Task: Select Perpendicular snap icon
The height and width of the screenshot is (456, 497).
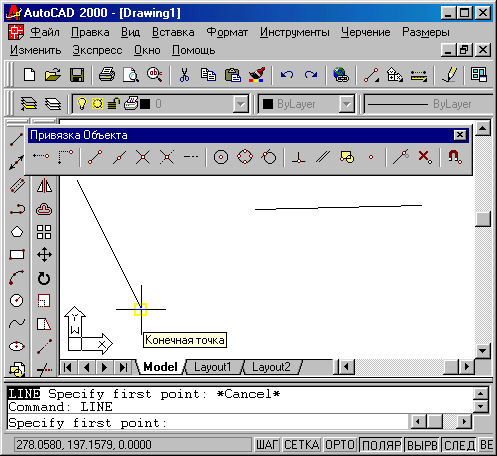Action: pos(299,157)
